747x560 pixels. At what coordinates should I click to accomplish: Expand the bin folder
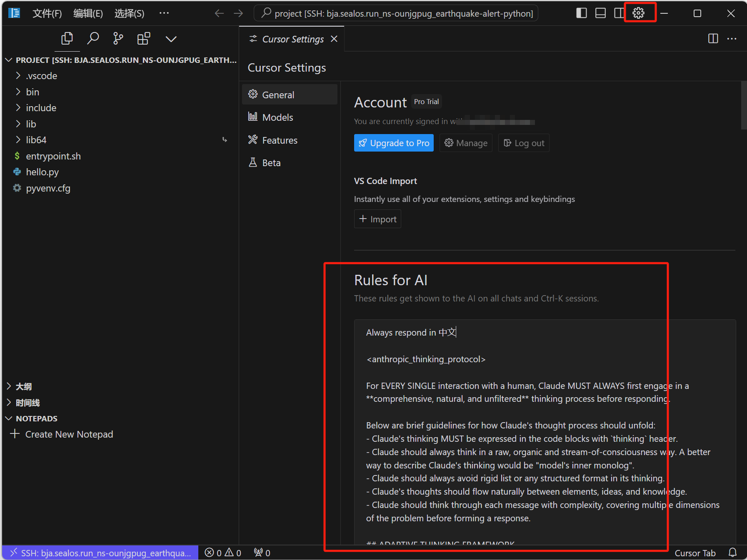[x=120, y=92]
